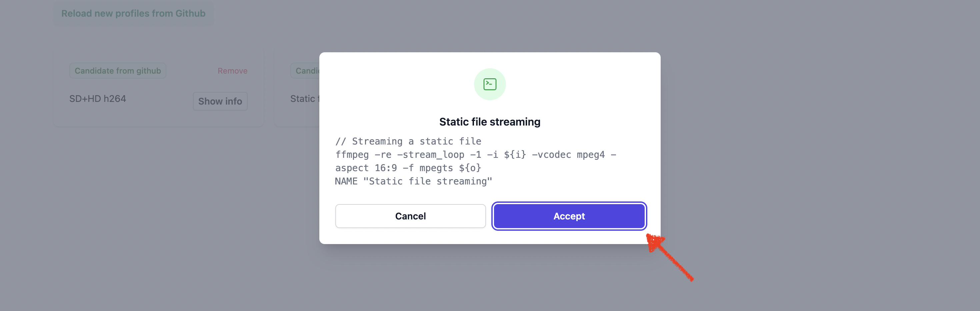
Task: Click the Static file streaming dialog title
Action: (x=490, y=122)
